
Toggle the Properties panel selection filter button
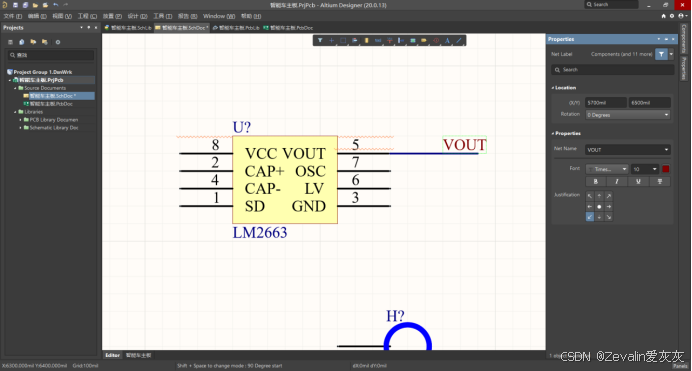coord(661,54)
